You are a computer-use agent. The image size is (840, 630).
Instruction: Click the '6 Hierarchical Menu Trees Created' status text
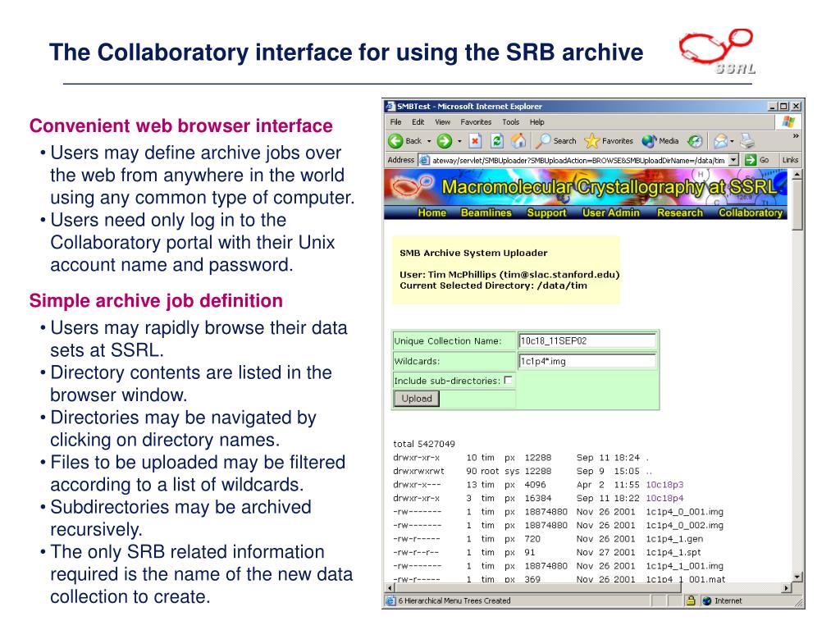(454, 601)
